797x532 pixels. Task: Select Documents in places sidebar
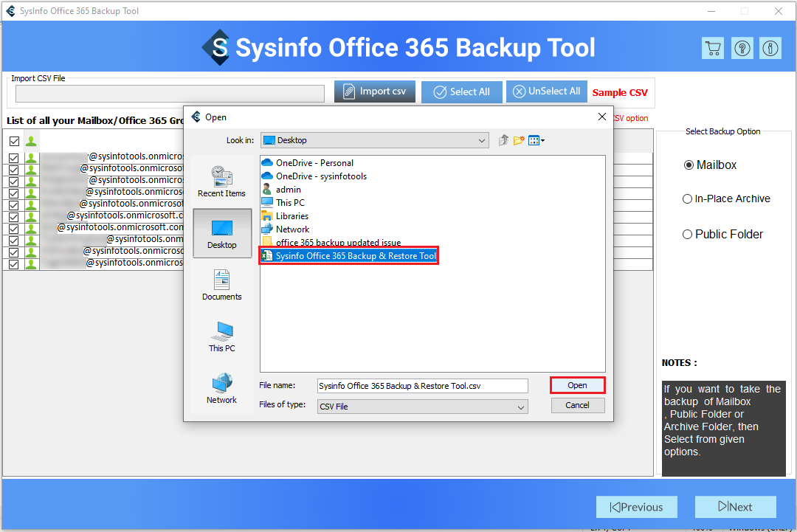click(x=221, y=285)
